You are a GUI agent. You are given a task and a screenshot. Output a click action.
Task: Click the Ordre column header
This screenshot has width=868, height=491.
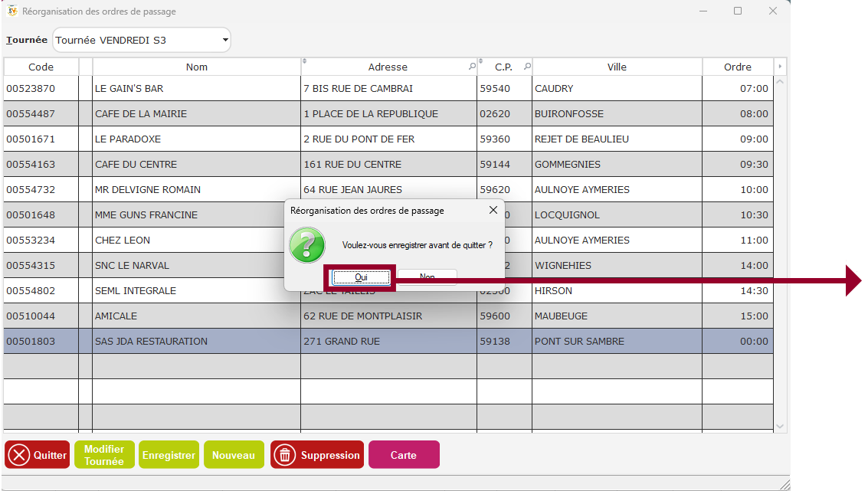[738, 67]
